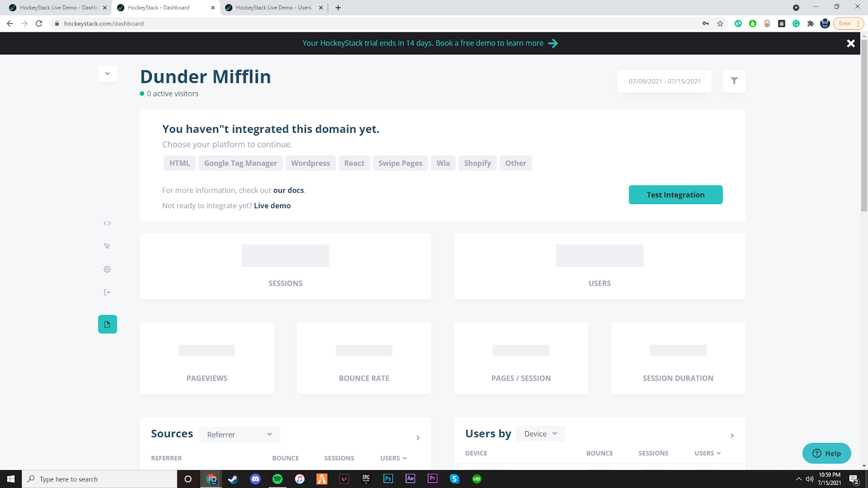Show hidden system tray icons
This screenshot has width=868, height=488.
(799, 479)
